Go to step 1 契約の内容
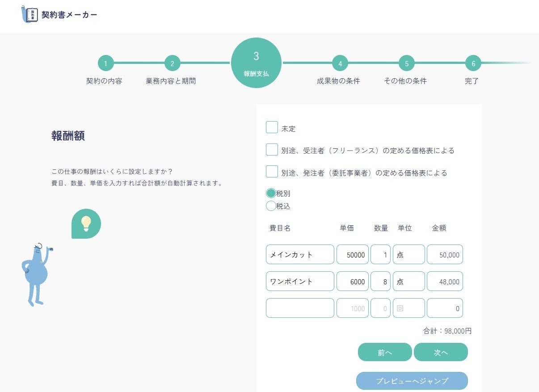The image size is (539, 392). [x=106, y=63]
